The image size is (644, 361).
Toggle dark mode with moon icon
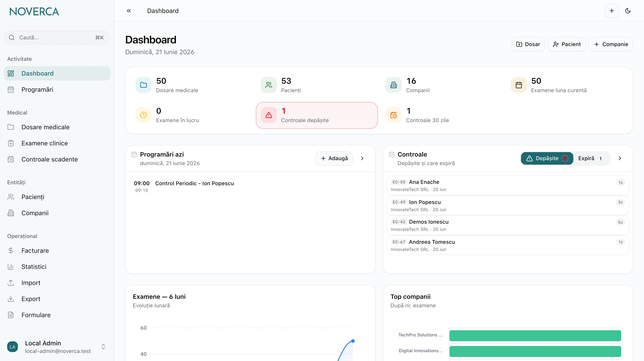click(x=628, y=11)
